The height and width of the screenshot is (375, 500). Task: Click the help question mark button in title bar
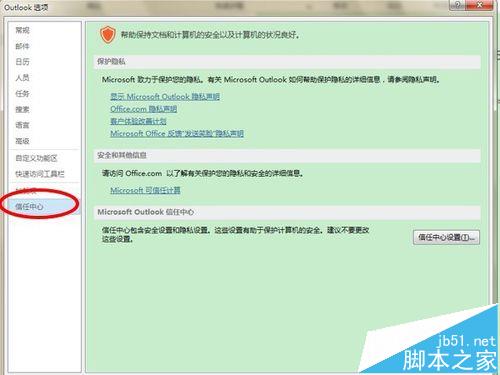(x=458, y=5)
